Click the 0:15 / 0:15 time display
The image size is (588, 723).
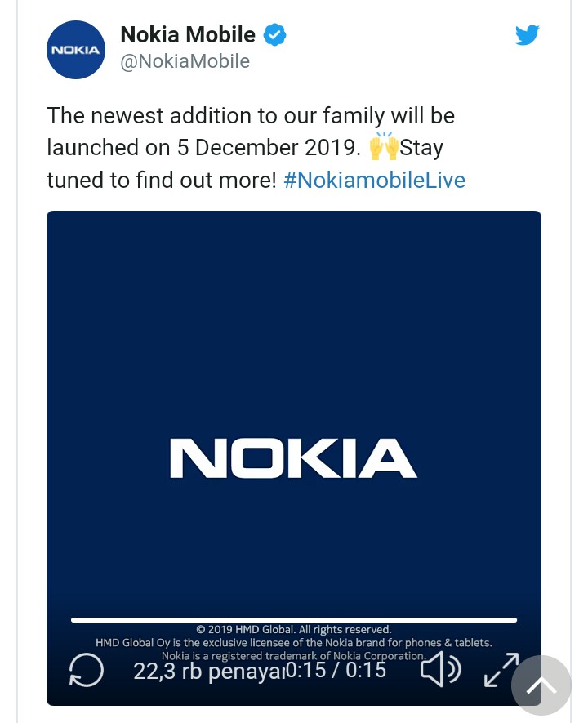[336, 671]
